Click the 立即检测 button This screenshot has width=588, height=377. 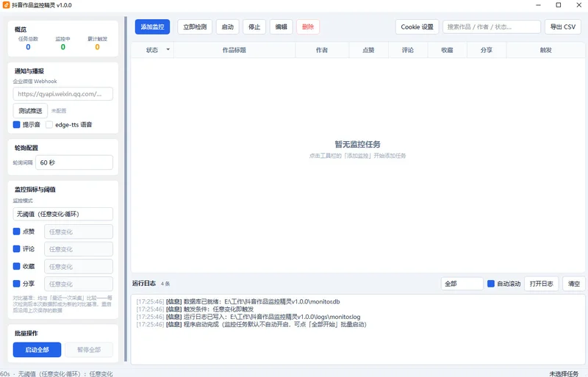(x=195, y=27)
